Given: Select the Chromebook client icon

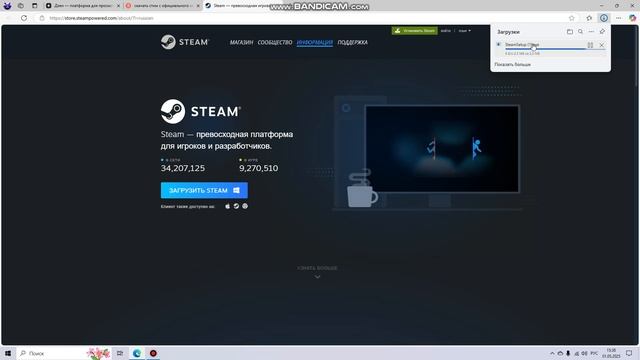Looking at the screenshot, I should pyautogui.click(x=245, y=206).
